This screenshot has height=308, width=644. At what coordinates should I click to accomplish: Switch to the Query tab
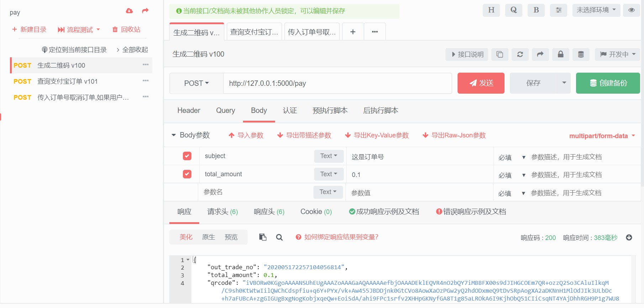pyautogui.click(x=226, y=111)
